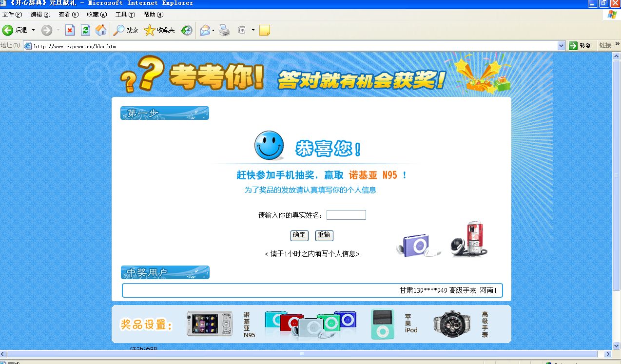621x364 pixels.
Task: Click the name input field to enter text
Action: 346,214
